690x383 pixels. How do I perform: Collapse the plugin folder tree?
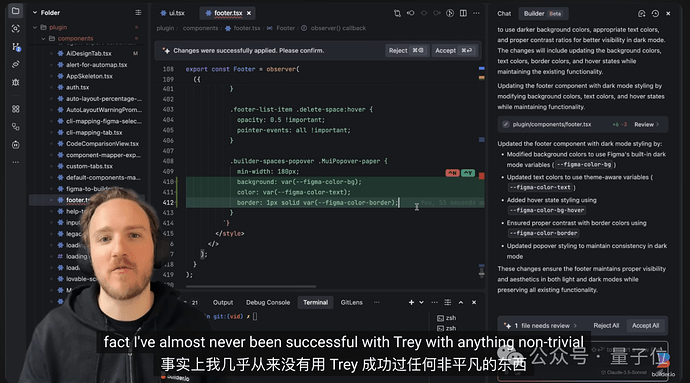35,27
